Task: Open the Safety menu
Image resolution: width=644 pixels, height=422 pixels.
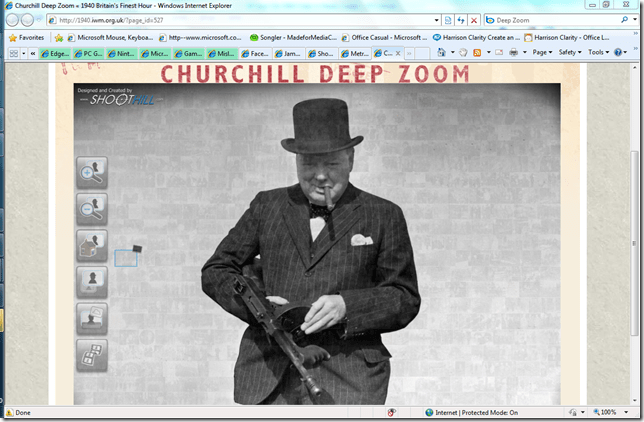Action: (570, 52)
